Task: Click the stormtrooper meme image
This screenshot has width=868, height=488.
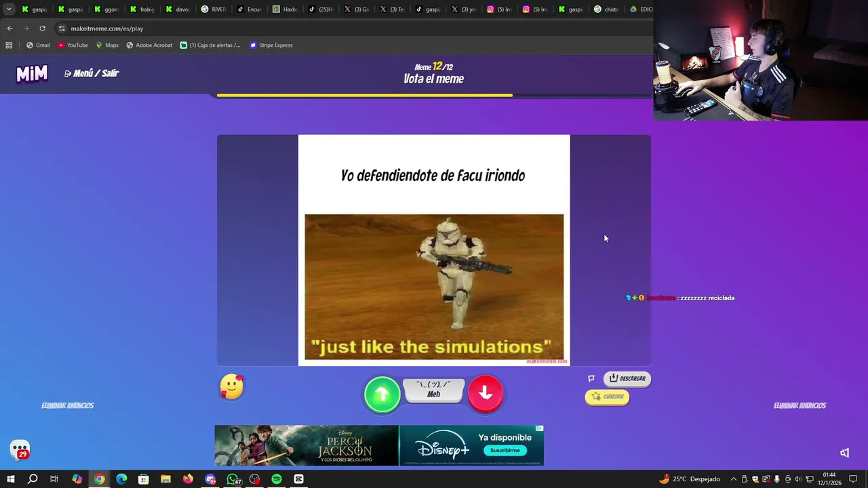Action: coord(434,287)
